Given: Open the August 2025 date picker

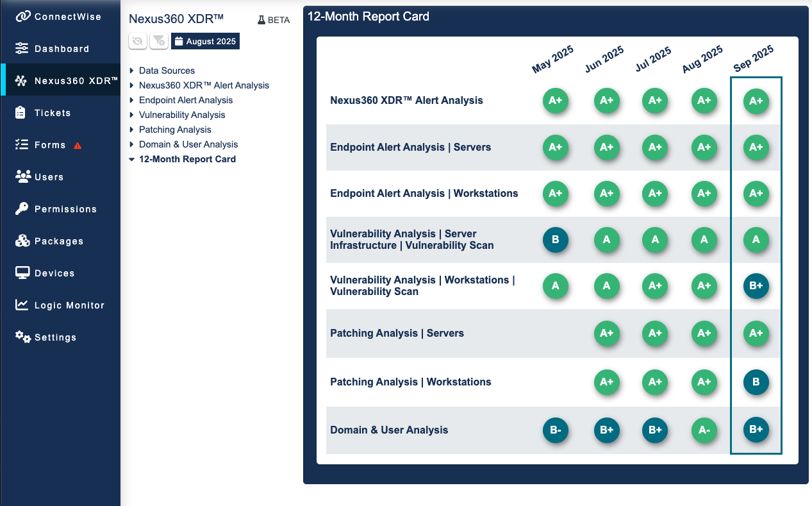Looking at the screenshot, I should pyautogui.click(x=205, y=41).
